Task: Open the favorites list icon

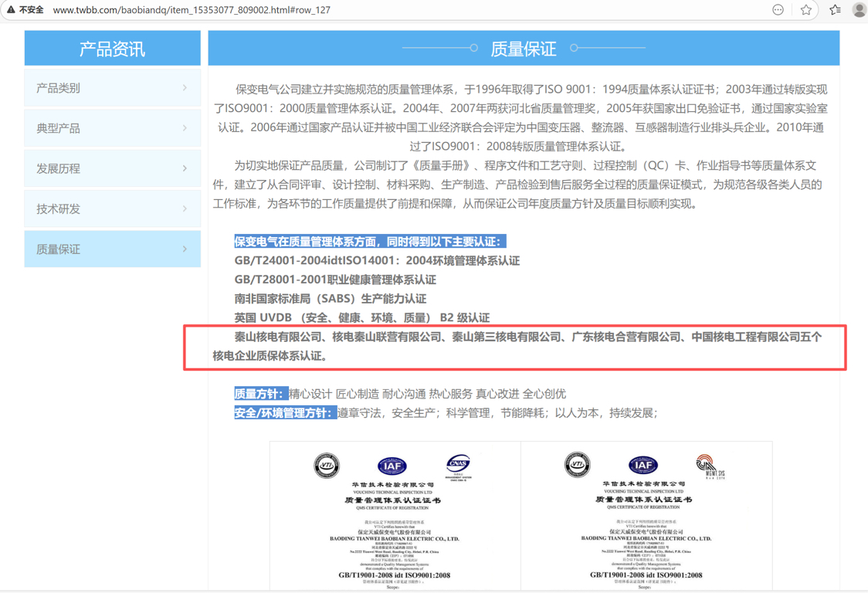Action: coord(835,9)
